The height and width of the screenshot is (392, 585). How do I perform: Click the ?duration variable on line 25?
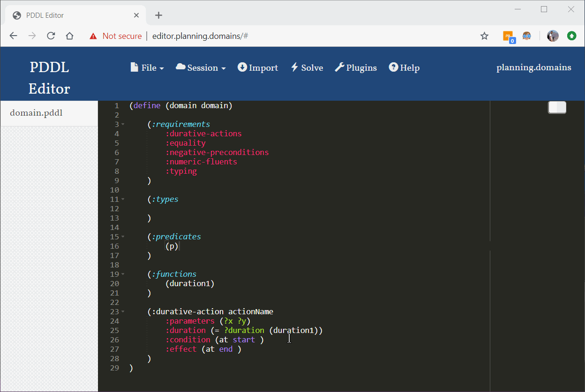[244, 330]
